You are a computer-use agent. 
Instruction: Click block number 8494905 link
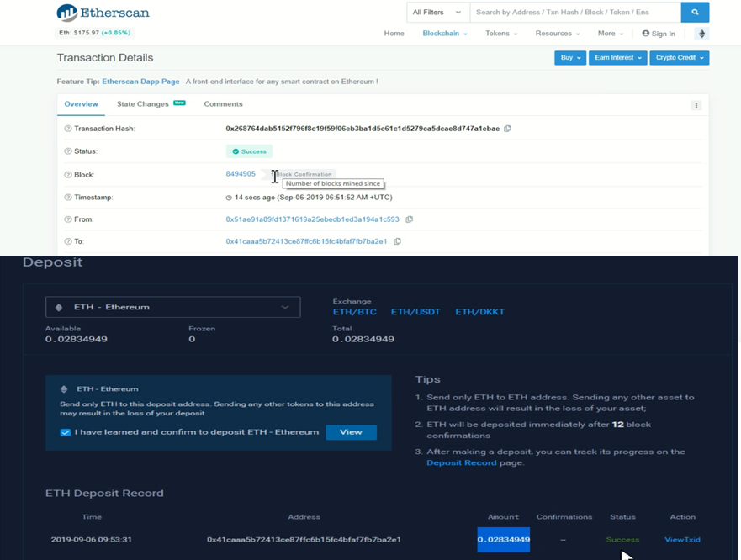point(241,174)
